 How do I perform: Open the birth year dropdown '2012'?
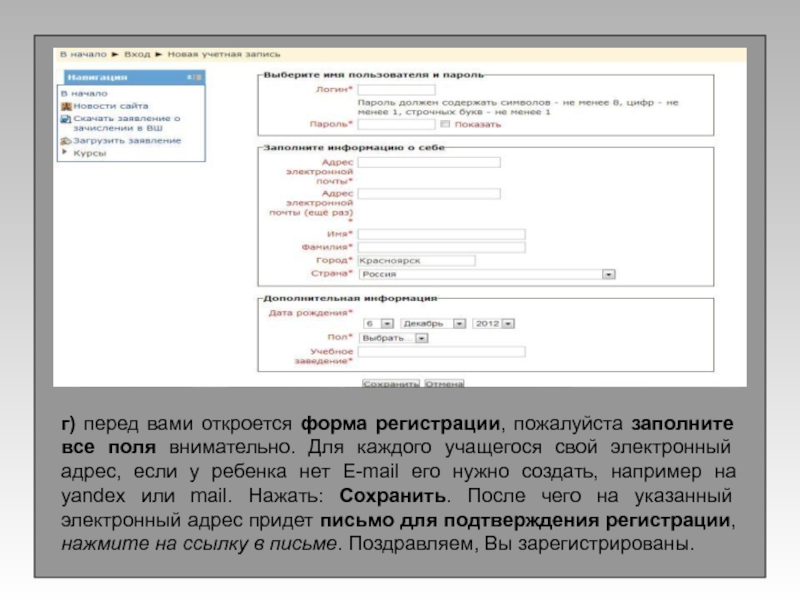point(493,323)
